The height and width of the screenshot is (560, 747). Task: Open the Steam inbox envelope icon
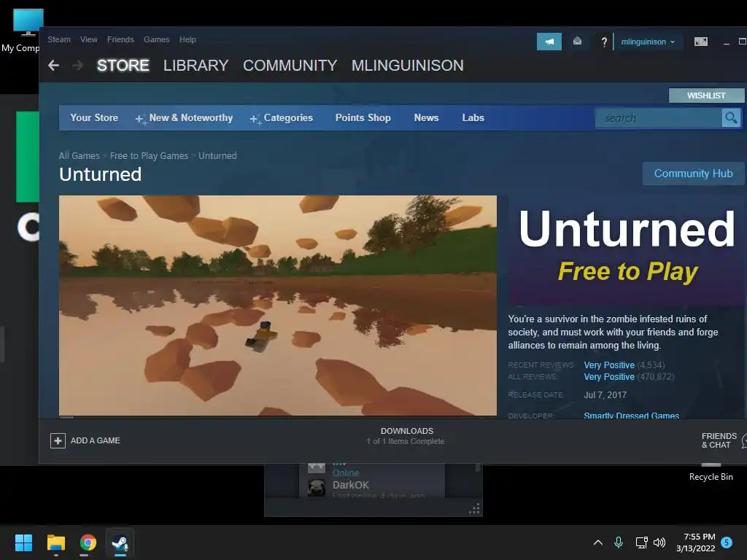click(577, 42)
